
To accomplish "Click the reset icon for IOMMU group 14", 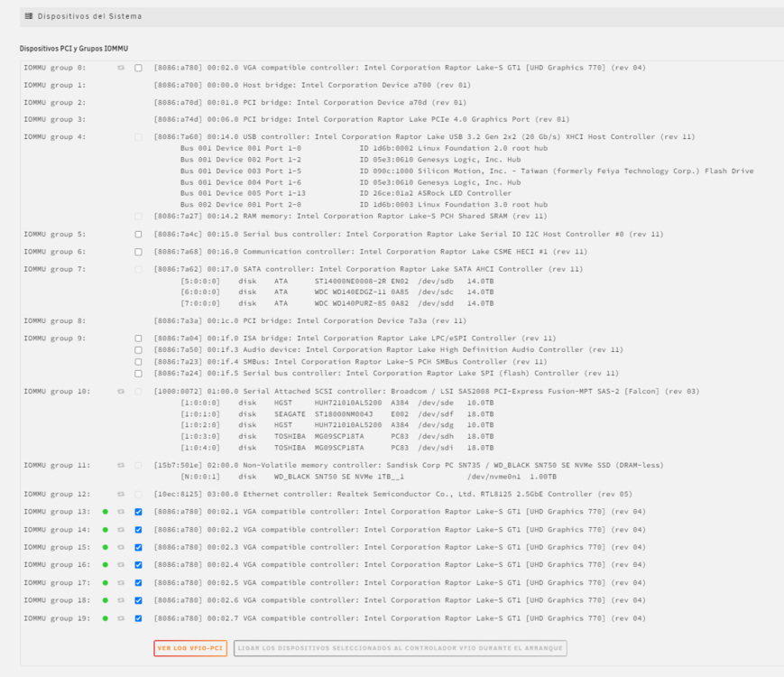I will 121,529.
